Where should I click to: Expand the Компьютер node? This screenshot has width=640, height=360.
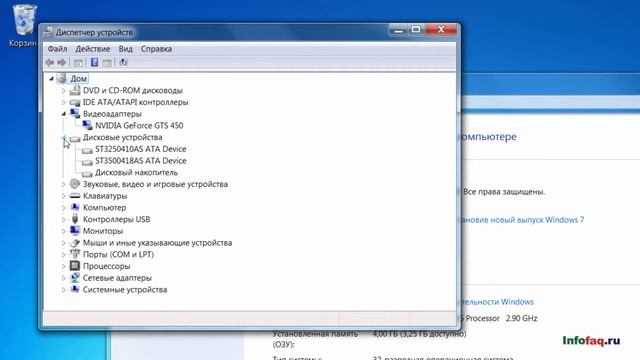64,208
